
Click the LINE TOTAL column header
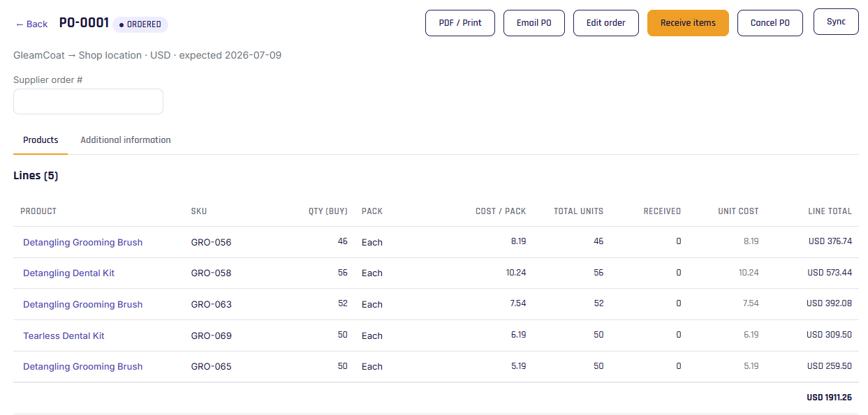click(830, 211)
